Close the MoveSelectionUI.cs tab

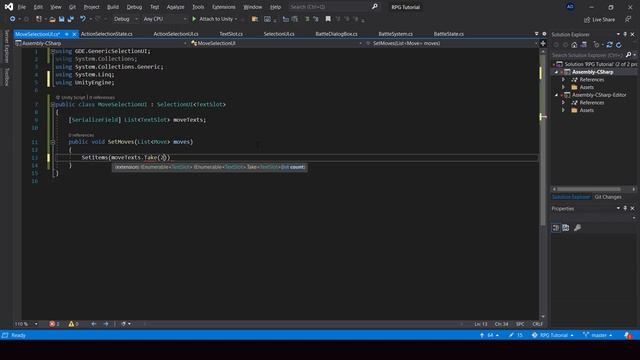tap(74, 34)
